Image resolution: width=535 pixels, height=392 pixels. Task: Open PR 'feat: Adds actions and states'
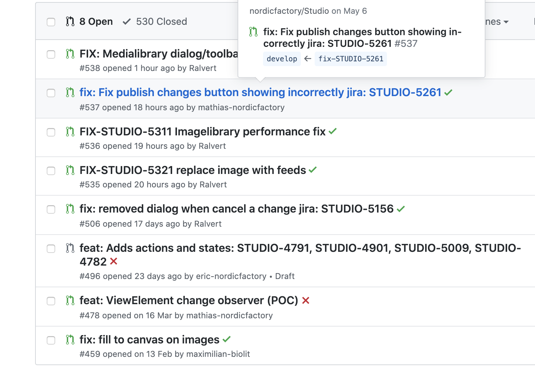(300, 255)
